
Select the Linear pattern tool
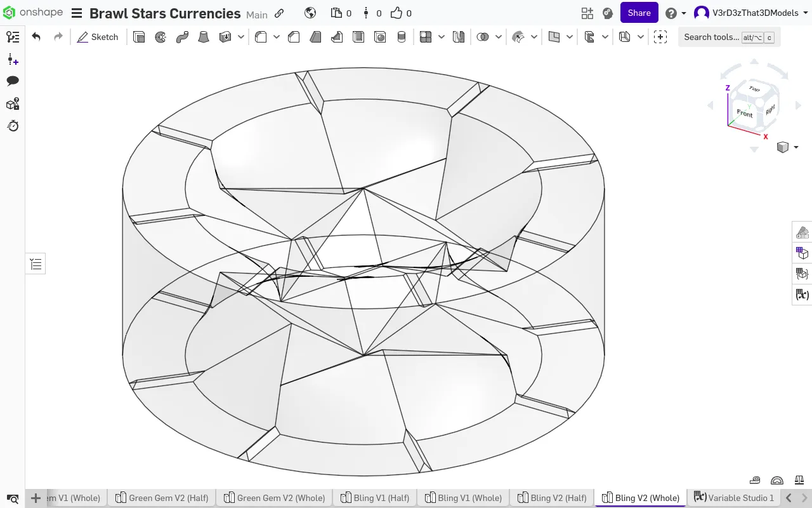(426, 37)
